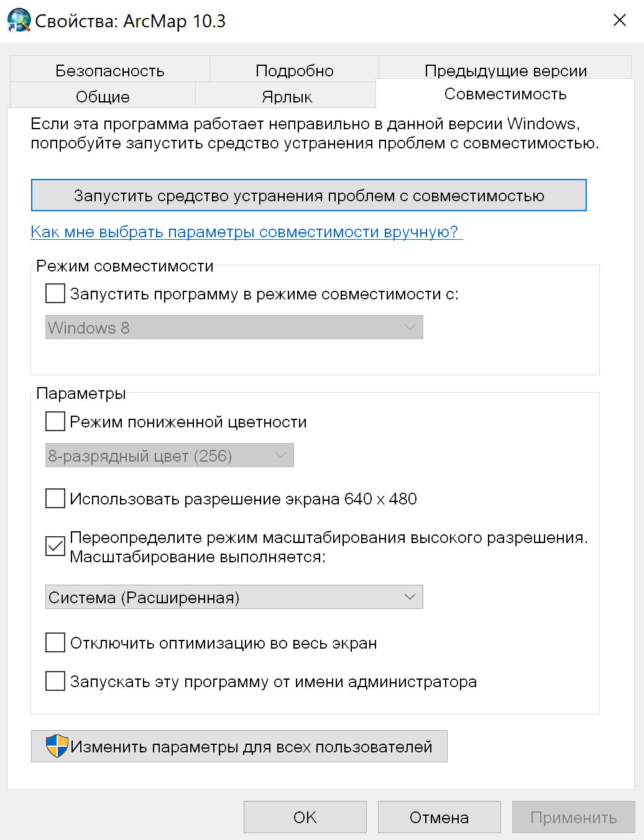Check disable fullscreen optimization option
644x840 pixels.
click(x=55, y=642)
